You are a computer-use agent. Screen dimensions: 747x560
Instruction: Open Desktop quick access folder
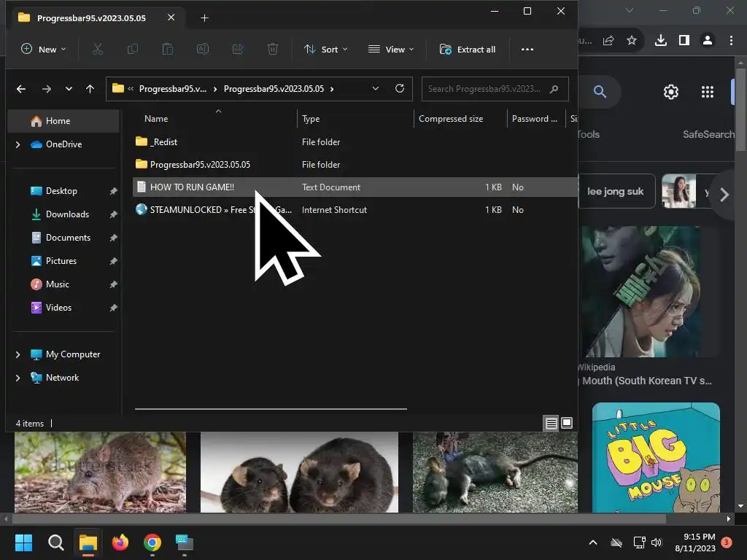tap(61, 191)
